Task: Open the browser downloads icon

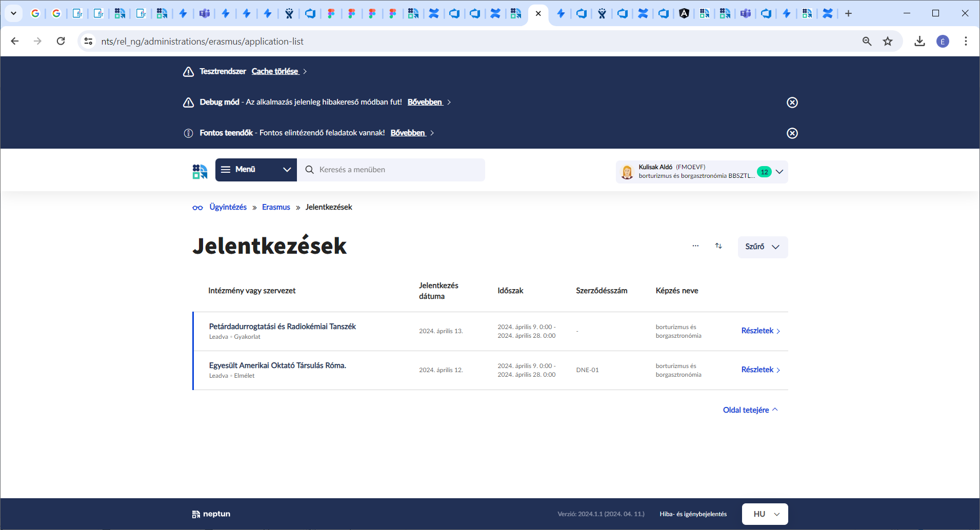Action: coord(919,42)
